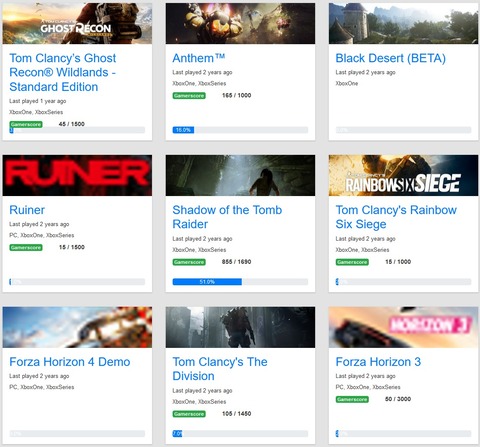Click the Shadow of the Tomb Raider banner
The image size is (480, 447).
pos(240,175)
